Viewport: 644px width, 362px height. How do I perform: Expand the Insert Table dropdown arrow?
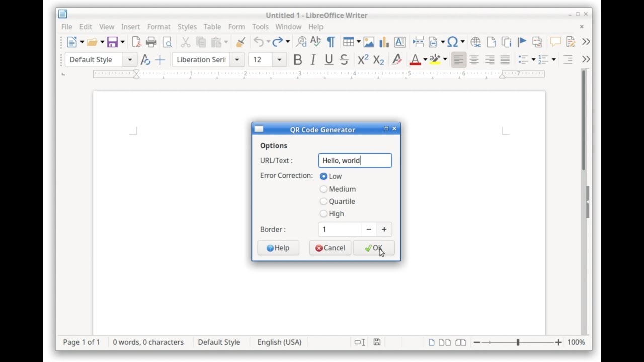click(358, 42)
